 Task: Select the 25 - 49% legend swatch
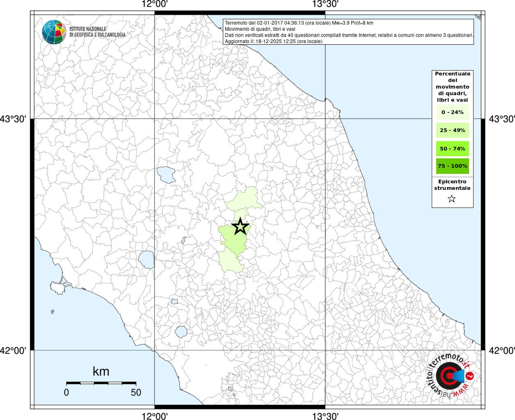click(x=453, y=130)
